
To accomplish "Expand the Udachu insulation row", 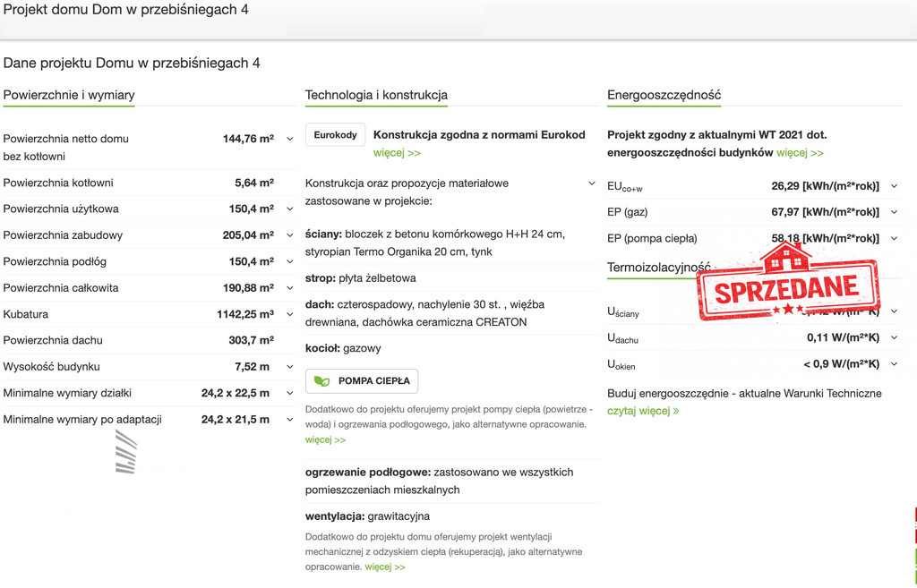I will 753,337.
